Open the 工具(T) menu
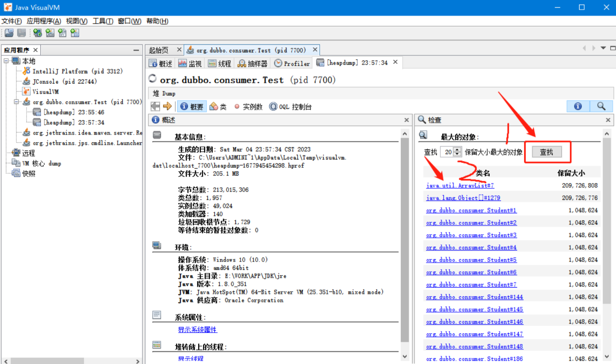This screenshot has width=616, height=364. click(x=103, y=21)
